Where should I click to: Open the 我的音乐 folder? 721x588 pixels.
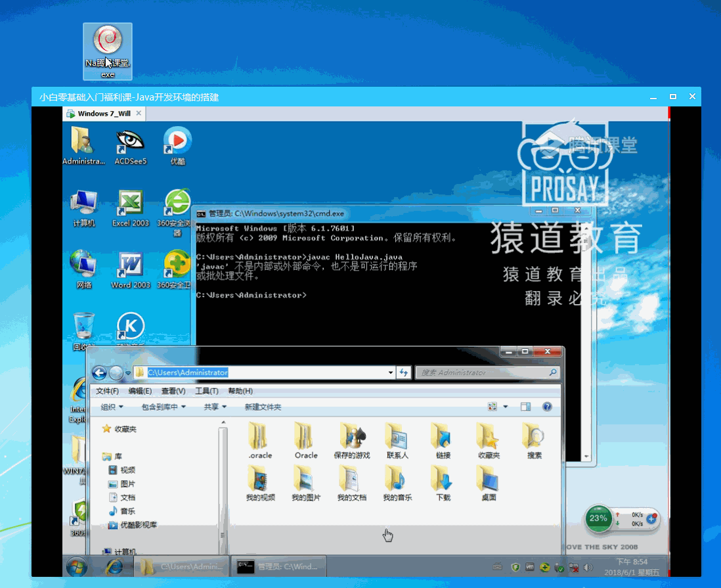click(x=397, y=483)
